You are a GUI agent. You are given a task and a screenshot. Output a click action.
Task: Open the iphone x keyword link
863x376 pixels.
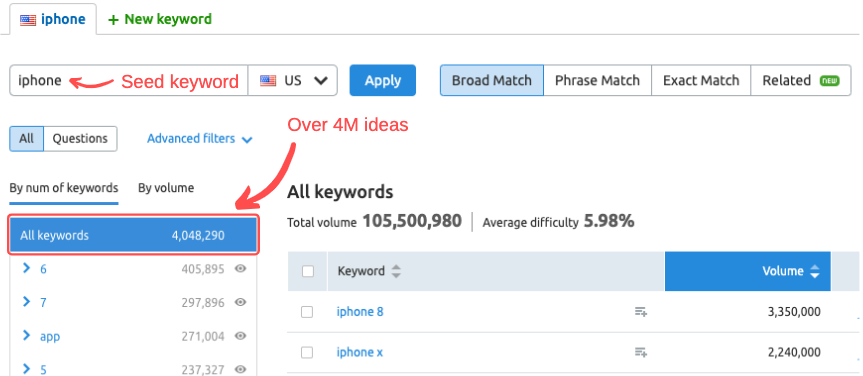click(359, 352)
